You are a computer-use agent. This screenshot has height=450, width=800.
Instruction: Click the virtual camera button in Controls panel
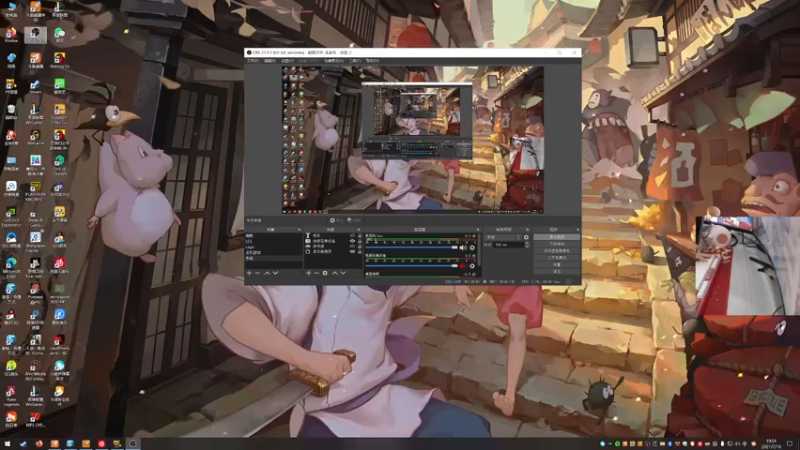[557, 251]
